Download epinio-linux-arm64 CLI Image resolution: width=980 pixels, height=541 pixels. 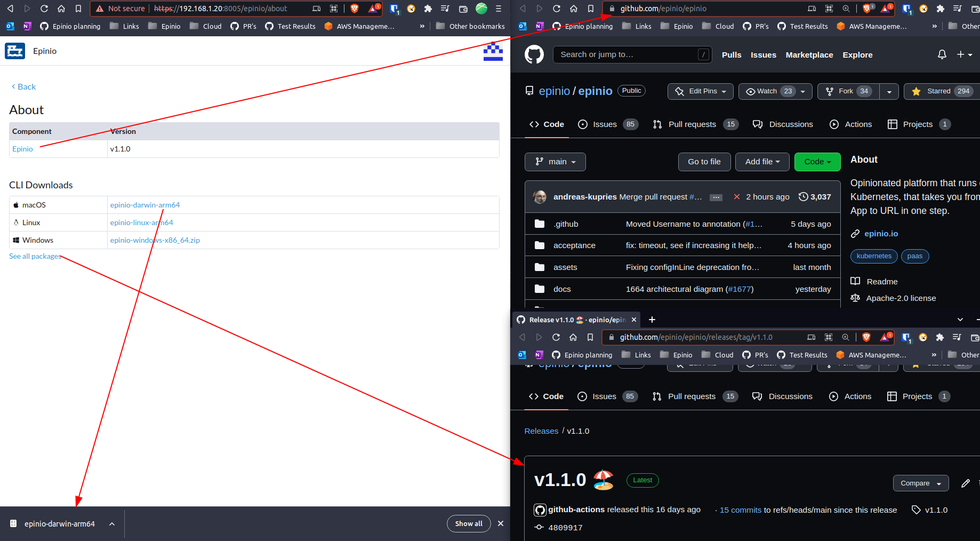pos(141,222)
